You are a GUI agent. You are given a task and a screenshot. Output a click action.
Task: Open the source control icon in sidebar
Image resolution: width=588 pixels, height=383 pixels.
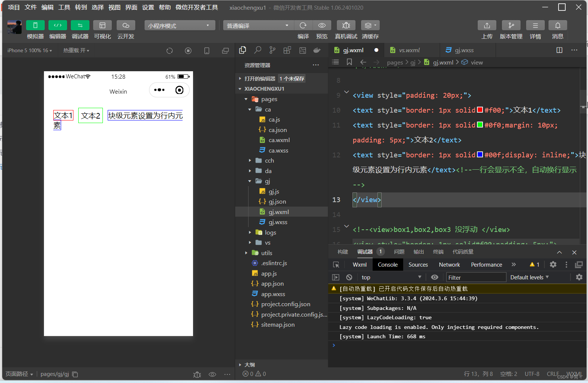[272, 50]
